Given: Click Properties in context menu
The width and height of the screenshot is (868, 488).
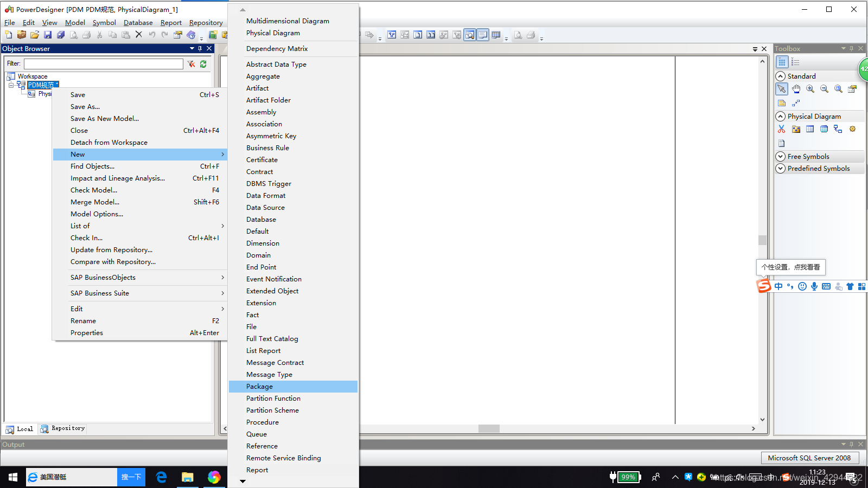Looking at the screenshot, I should click(140, 332).
